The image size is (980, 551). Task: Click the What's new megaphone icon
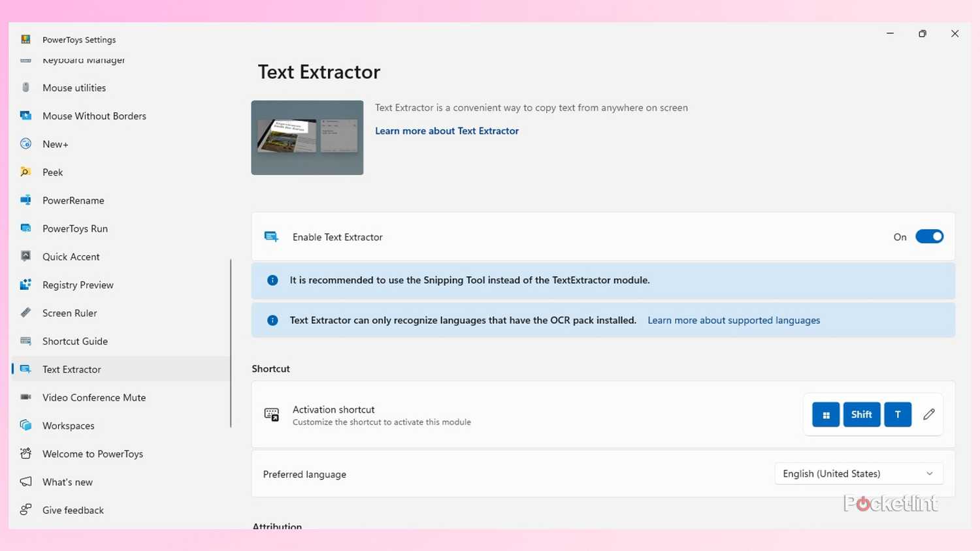click(25, 482)
